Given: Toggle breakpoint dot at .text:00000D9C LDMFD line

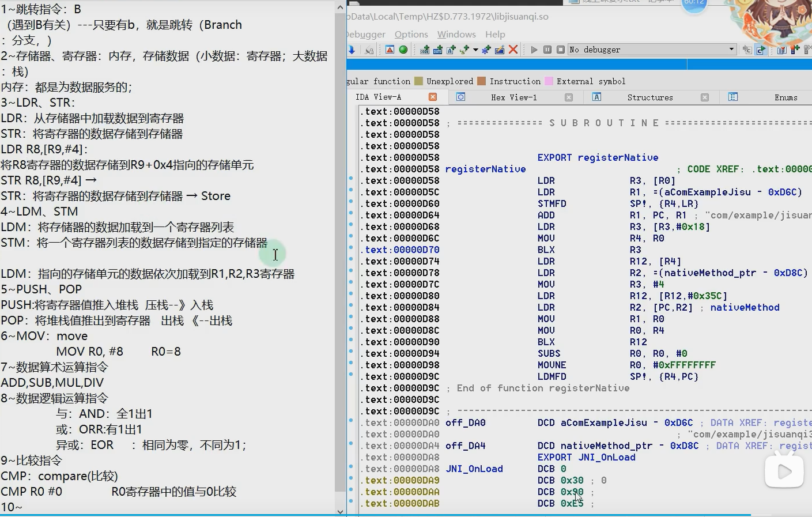Looking at the screenshot, I should pyautogui.click(x=351, y=375).
